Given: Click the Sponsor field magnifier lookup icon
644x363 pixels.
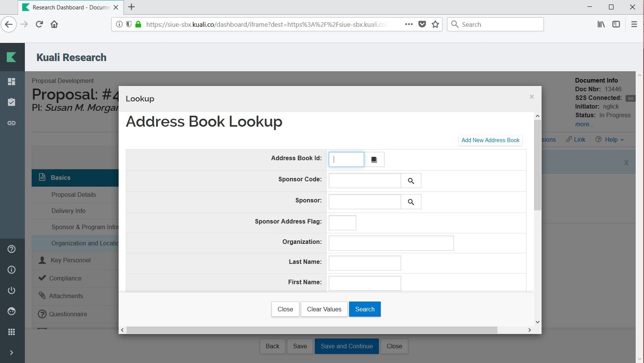Looking at the screenshot, I should tap(411, 202).
